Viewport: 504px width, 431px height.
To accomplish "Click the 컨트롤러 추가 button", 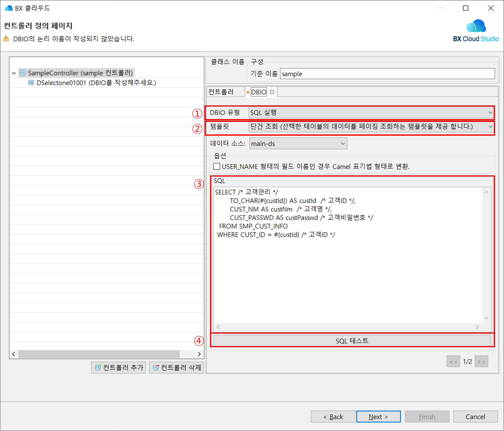I will point(119,368).
